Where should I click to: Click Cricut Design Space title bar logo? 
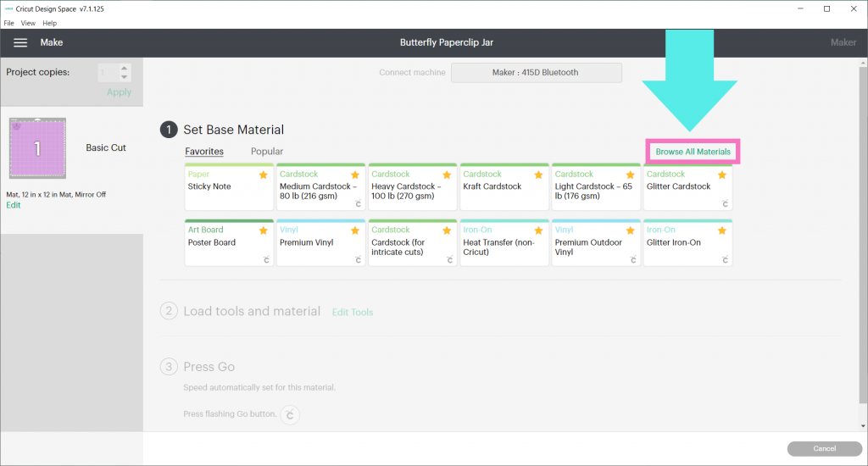pos(8,8)
